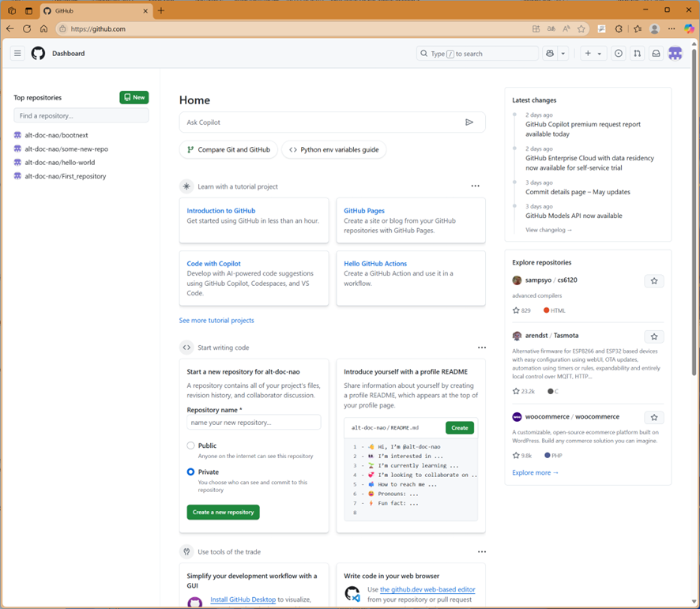This screenshot has width=700, height=609.
Task: Expand the Copilot dropdown arrow in the header
Action: tap(563, 54)
